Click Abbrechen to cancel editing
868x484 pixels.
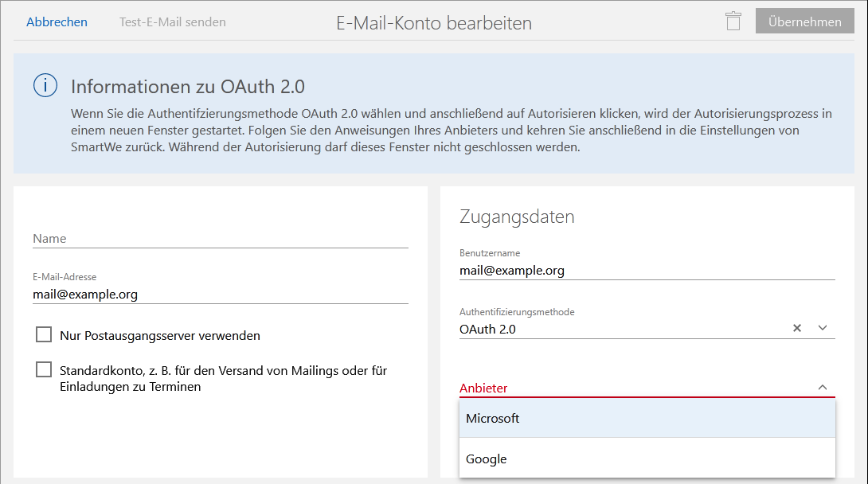(57, 22)
